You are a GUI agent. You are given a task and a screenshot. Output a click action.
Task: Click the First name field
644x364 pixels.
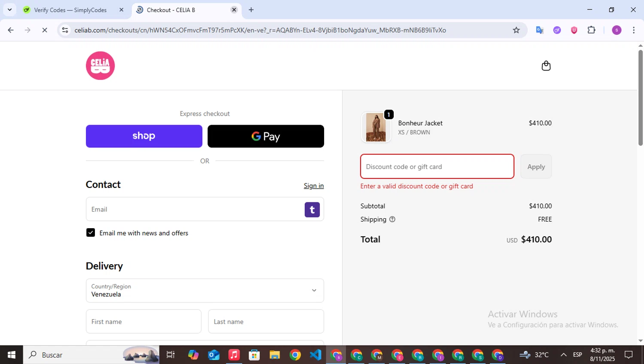(143, 321)
